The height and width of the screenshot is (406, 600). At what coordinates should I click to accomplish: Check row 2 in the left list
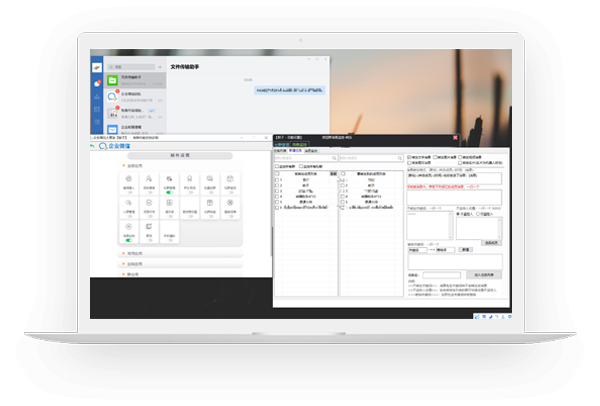click(277, 186)
